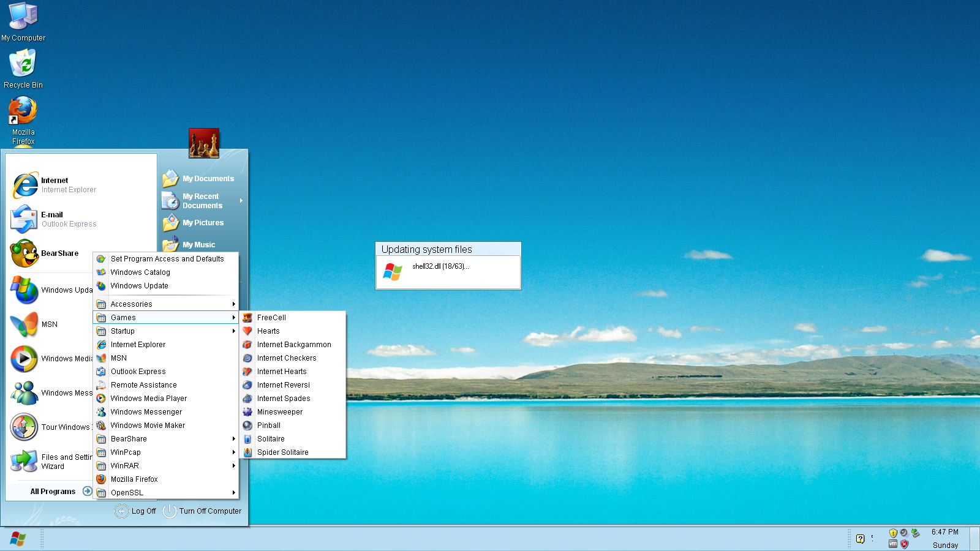The image size is (980, 551).
Task: Click the 6:47 PM taskbar clock
Action: (x=945, y=532)
